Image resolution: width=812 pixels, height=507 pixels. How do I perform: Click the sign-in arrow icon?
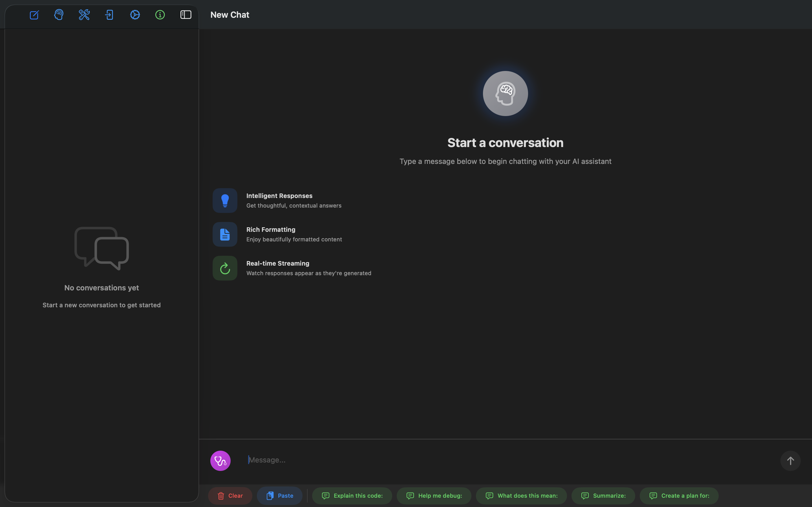tap(110, 15)
